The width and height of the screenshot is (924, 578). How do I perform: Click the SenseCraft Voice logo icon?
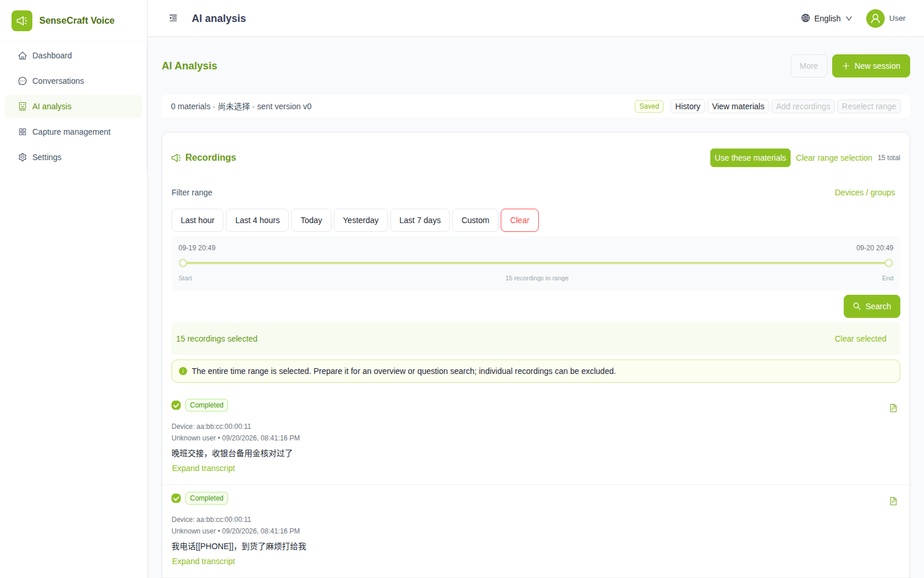point(22,21)
